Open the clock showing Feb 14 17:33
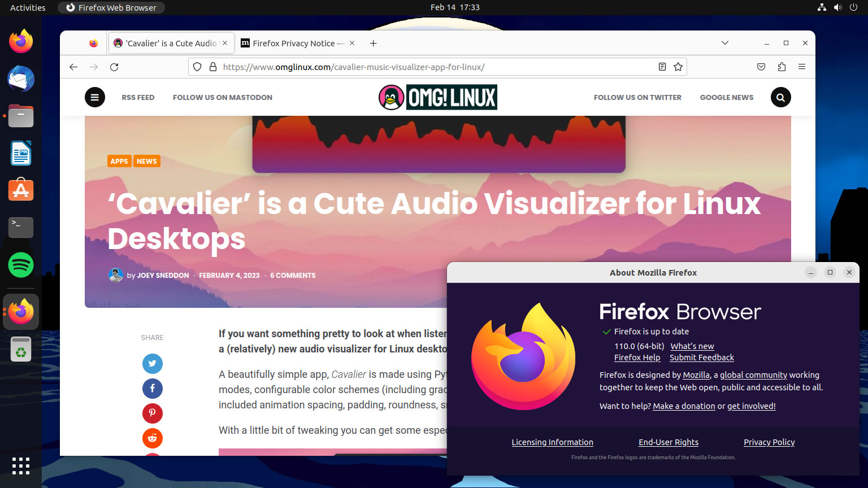868x488 pixels. pos(455,7)
